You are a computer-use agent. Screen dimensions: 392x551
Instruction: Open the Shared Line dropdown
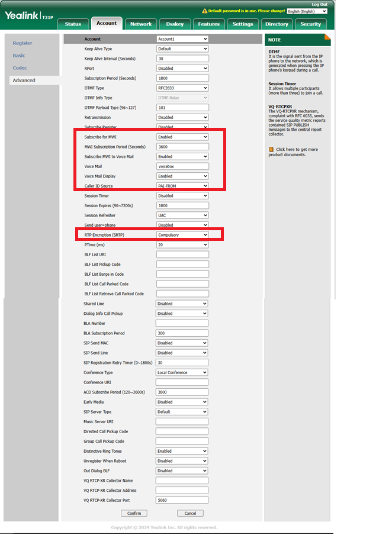click(182, 304)
